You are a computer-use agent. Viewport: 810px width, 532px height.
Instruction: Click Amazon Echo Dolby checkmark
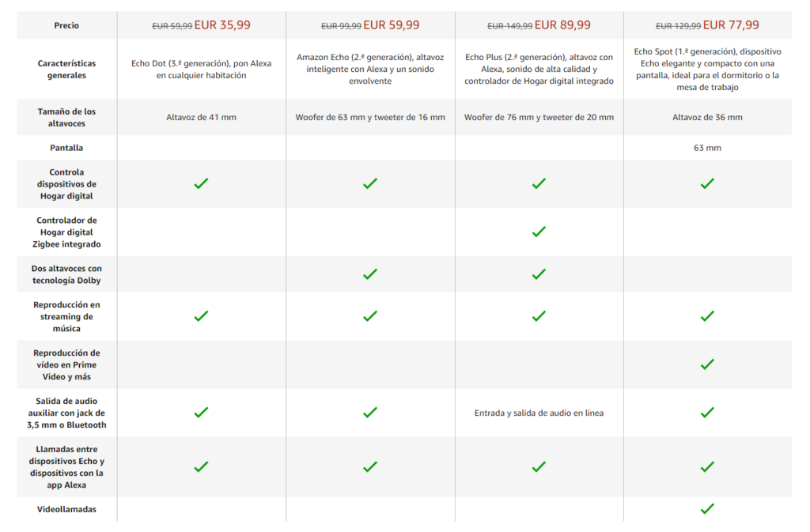coord(370,274)
